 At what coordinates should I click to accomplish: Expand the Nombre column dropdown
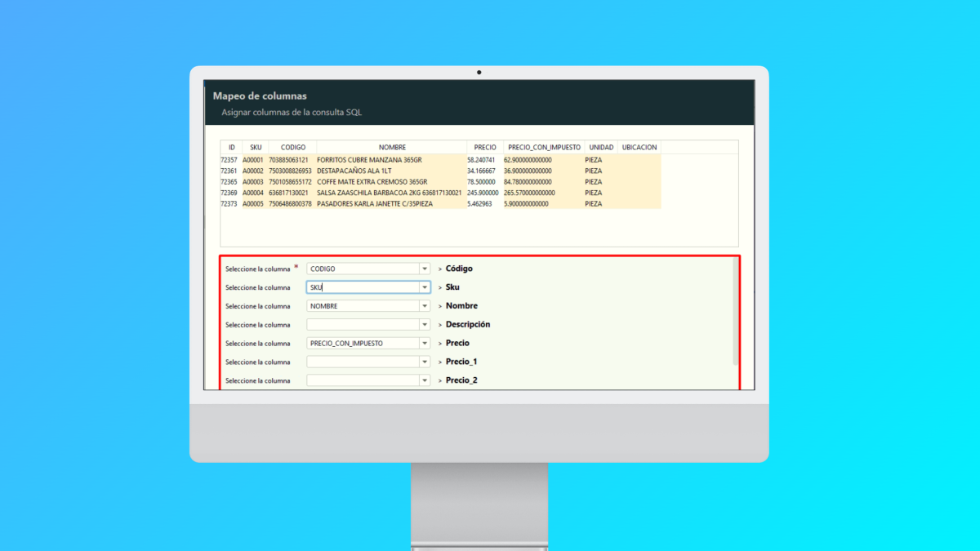coord(424,306)
